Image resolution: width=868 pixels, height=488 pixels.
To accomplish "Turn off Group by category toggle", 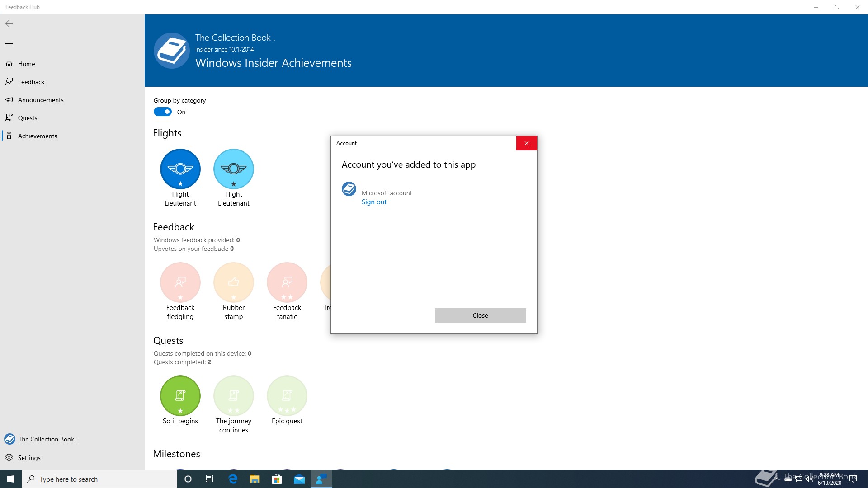I will (x=163, y=112).
